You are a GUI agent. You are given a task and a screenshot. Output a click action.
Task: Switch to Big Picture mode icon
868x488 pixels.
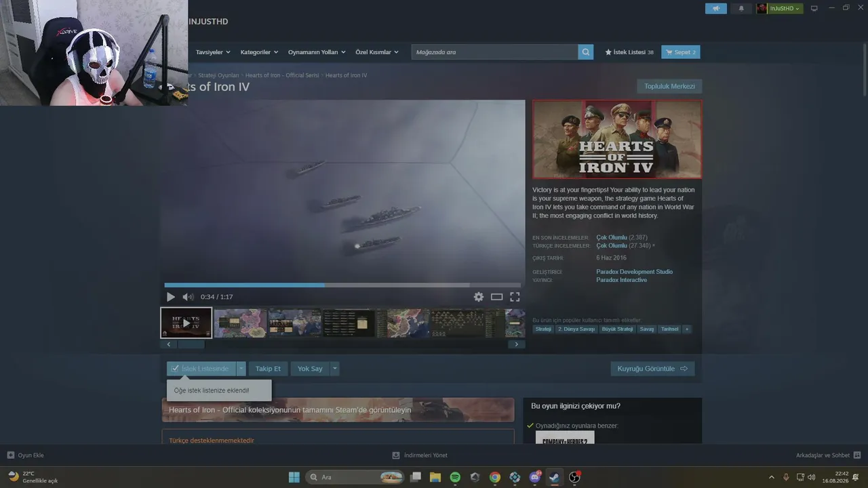coord(814,9)
